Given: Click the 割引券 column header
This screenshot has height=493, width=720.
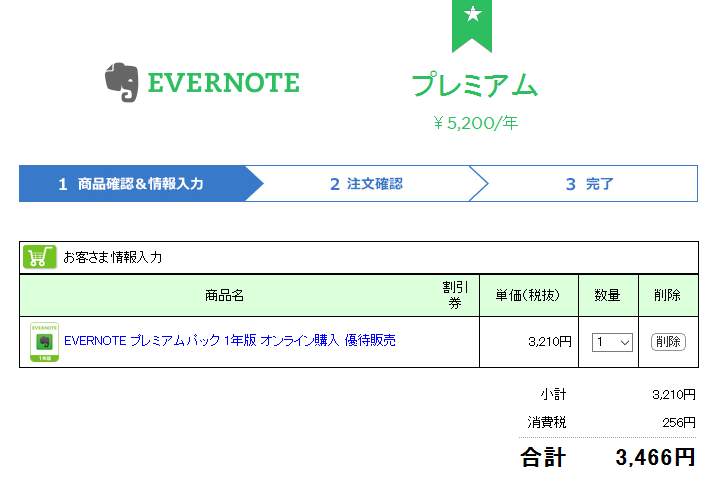Looking at the screenshot, I should 455,295.
